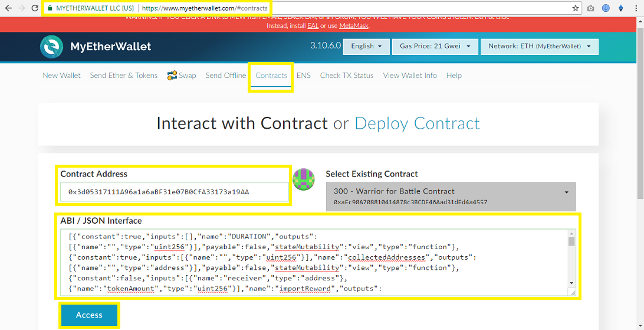Click the Contract Address label
The height and width of the screenshot is (330, 644).
click(x=94, y=174)
